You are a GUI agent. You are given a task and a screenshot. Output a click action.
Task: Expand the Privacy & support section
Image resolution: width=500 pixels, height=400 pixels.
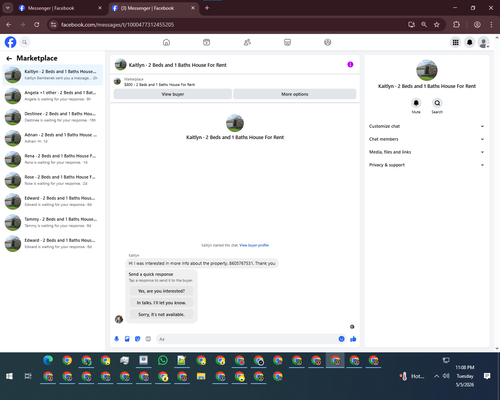click(426, 165)
